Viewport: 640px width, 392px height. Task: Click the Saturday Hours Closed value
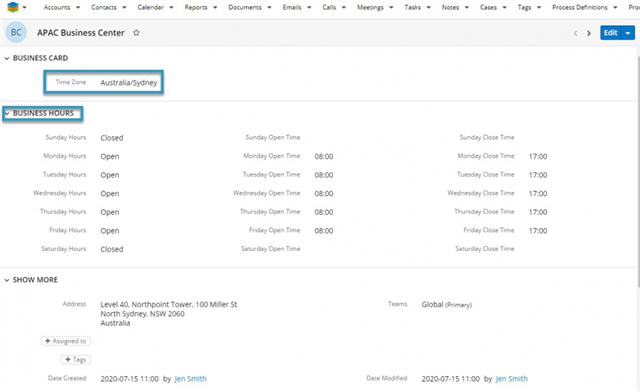coord(112,249)
